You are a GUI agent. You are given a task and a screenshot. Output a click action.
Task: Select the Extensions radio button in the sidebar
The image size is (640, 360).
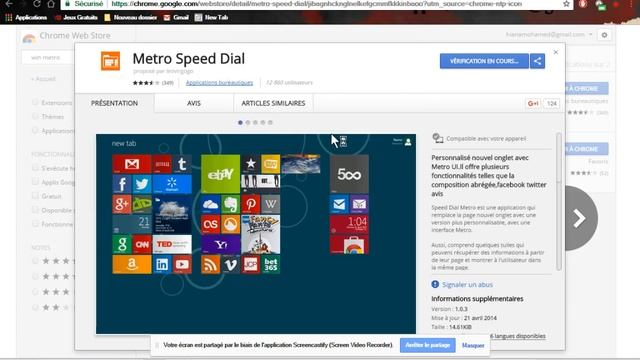pyautogui.click(x=35, y=102)
